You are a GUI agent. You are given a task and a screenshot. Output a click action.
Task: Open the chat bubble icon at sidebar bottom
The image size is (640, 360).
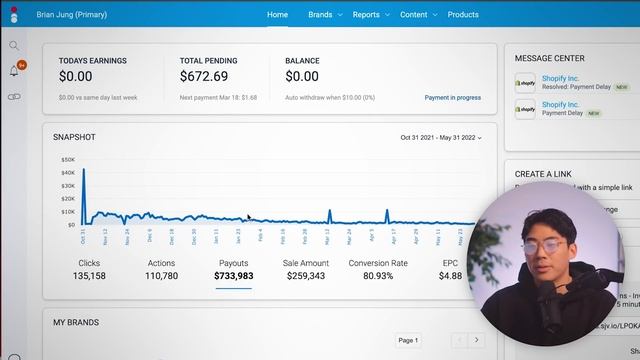14,357
